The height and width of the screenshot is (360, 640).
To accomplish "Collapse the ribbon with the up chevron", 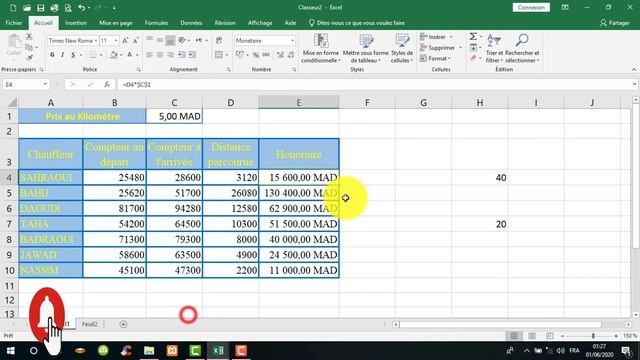I will tap(634, 69).
